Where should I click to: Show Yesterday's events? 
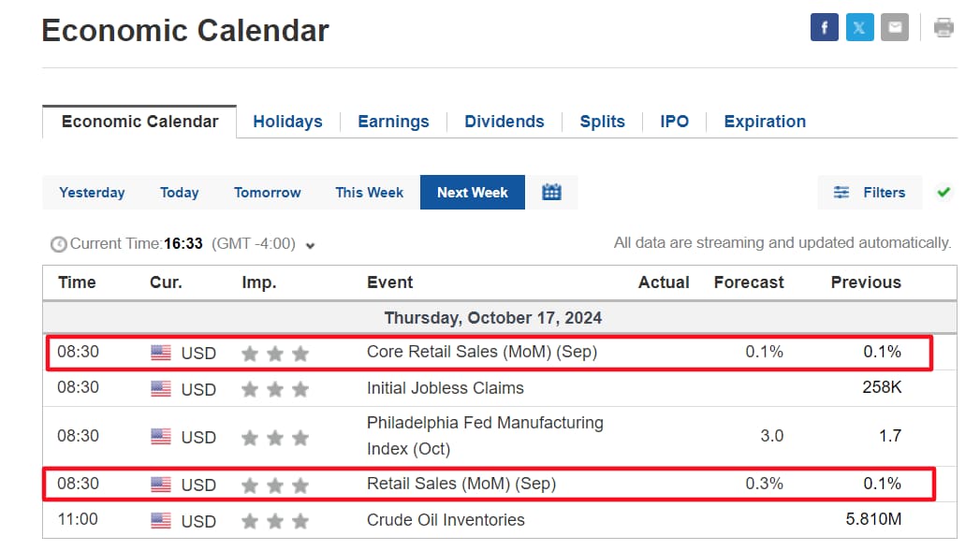pos(92,193)
